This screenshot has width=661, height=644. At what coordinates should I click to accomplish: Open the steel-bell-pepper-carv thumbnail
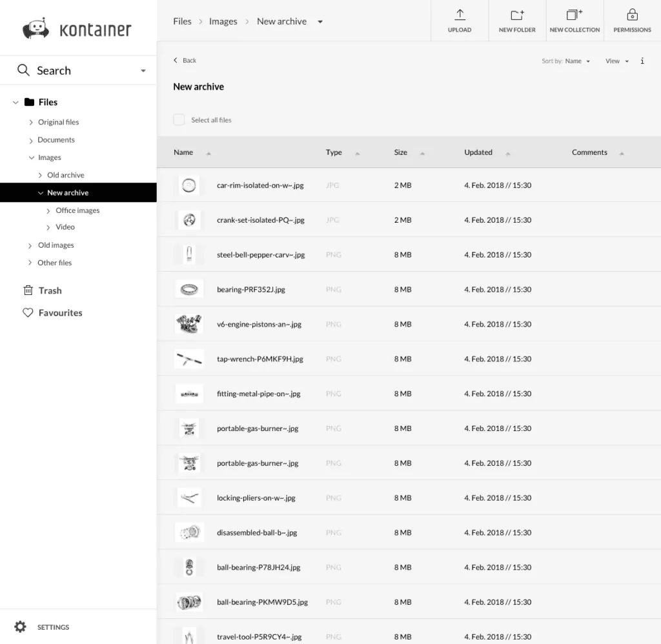tap(189, 254)
